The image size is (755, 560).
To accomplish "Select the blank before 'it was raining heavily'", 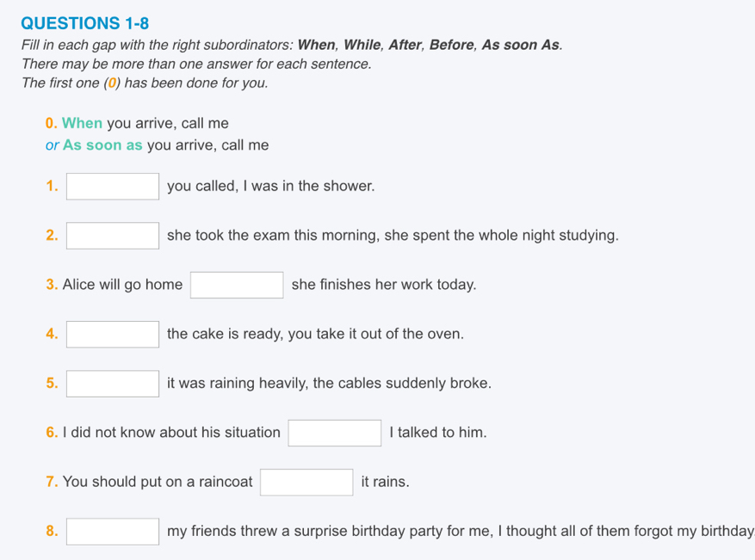I will coord(113,384).
